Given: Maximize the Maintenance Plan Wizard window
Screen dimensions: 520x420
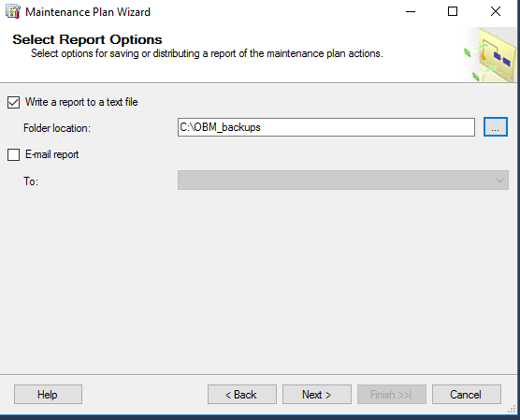Looking at the screenshot, I should coord(453,11).
